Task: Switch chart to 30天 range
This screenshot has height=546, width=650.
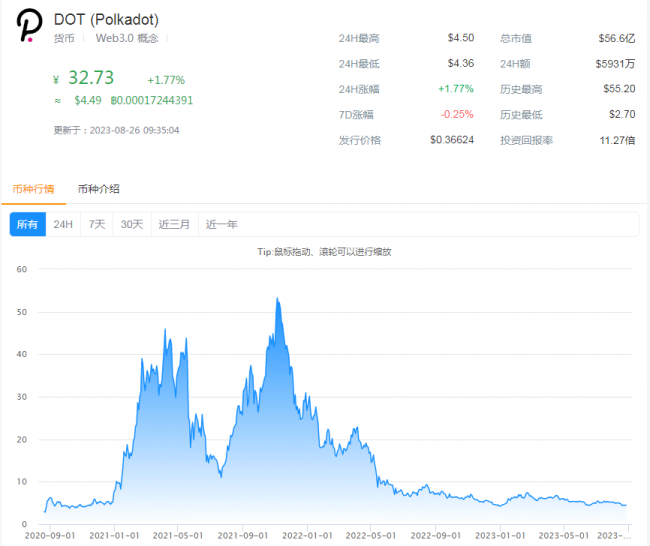Action: [x=132, y=224]
